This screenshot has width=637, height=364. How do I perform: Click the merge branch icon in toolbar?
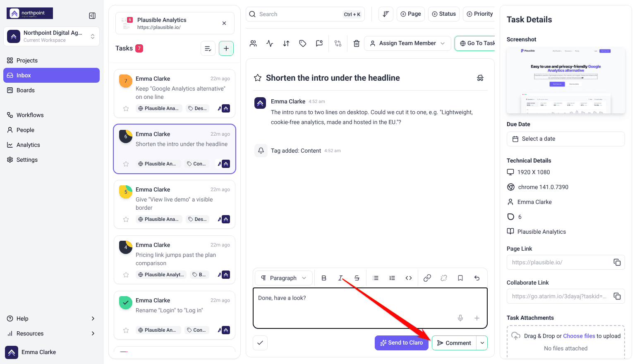tap(338, 43)
